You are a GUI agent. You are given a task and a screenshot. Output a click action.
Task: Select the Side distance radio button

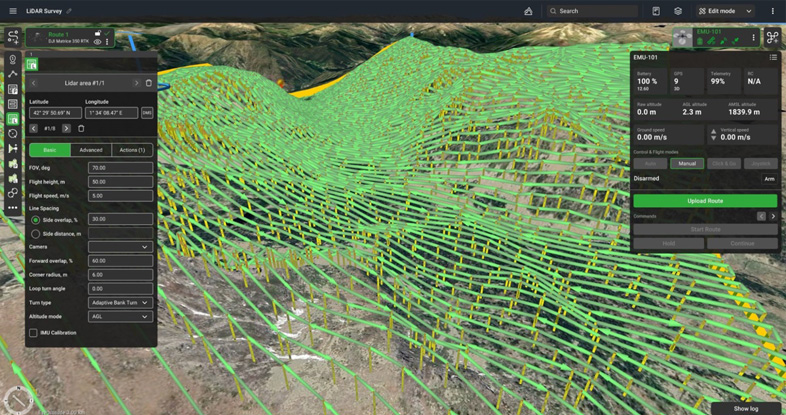tap(36, 233)
